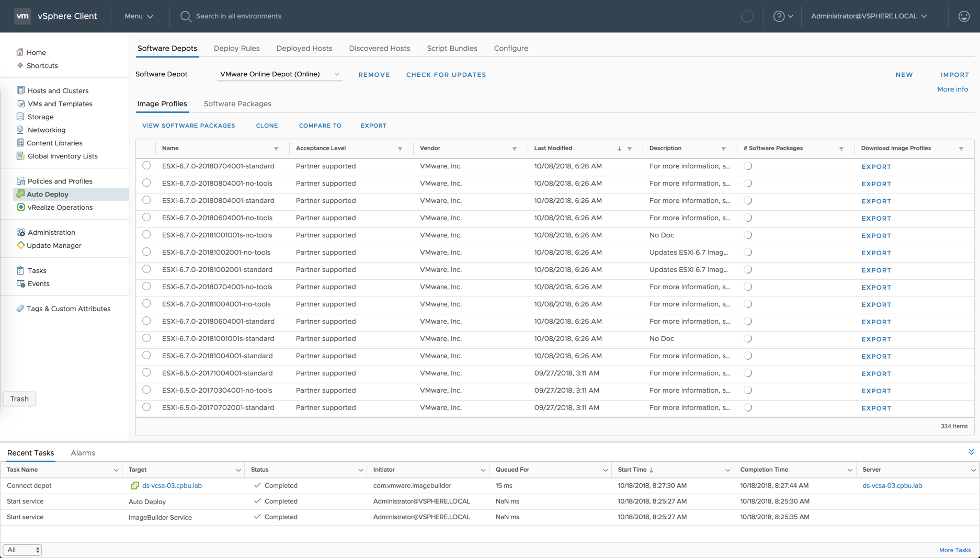
Task: Expand Queued For column dropdown
Action: 605,470
